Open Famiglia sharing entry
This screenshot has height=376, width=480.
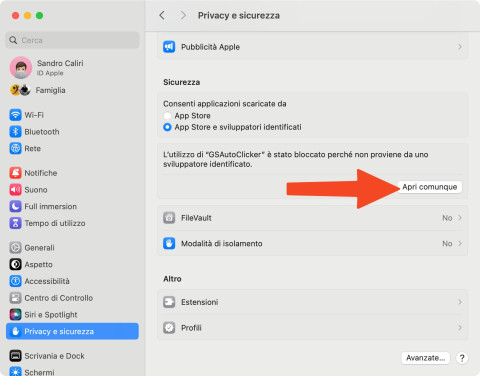point(38,90)
